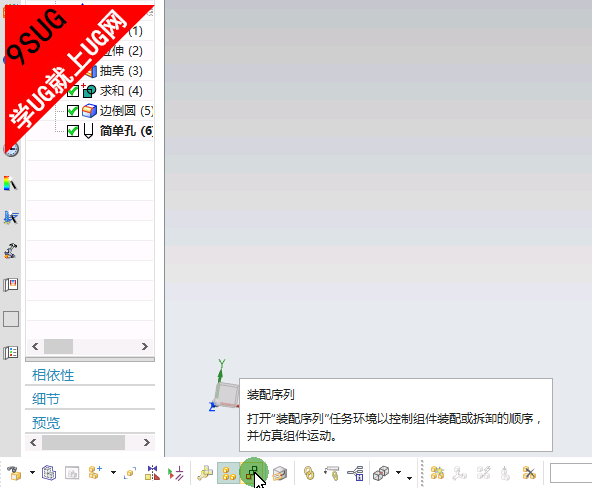Click the WCS coordinate triad cube in viewport
Screen dimensions: 592x488
click(x=227, y=394)
